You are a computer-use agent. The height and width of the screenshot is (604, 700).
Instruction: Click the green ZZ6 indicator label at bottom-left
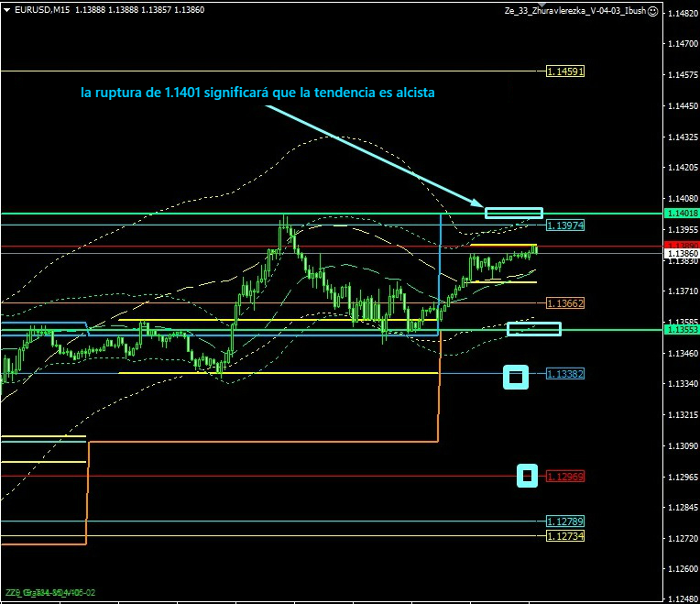pos(49,593)
